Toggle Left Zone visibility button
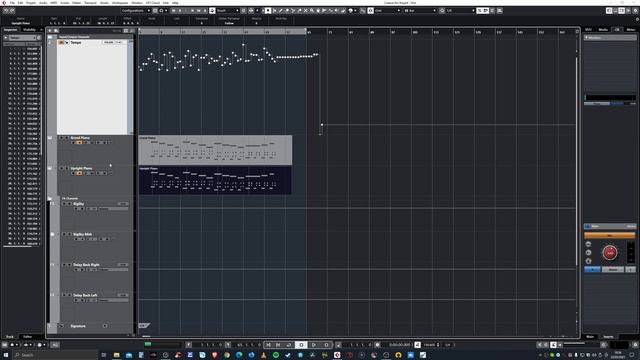Screen dimensions: 640x360 tap(609, 11)
